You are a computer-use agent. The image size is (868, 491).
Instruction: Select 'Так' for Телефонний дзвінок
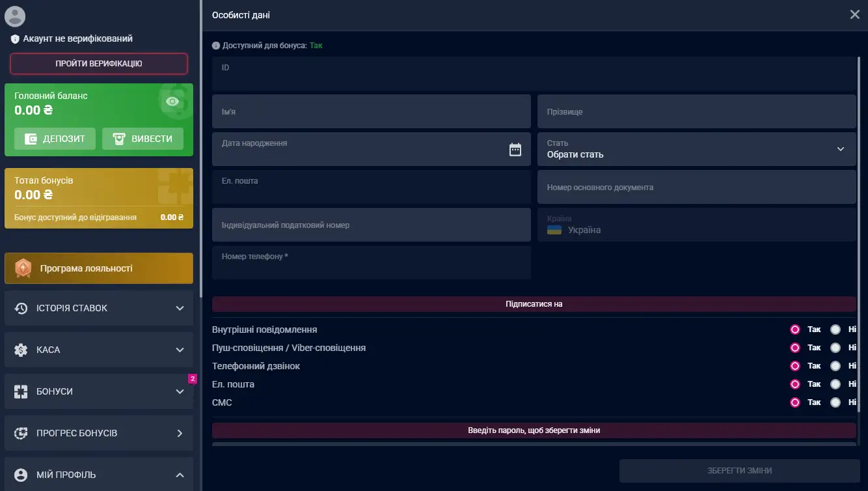[794, 366]
